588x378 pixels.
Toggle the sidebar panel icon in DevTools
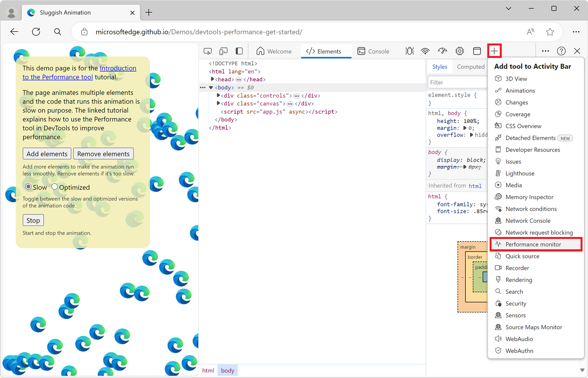click(x=239, y=51)
